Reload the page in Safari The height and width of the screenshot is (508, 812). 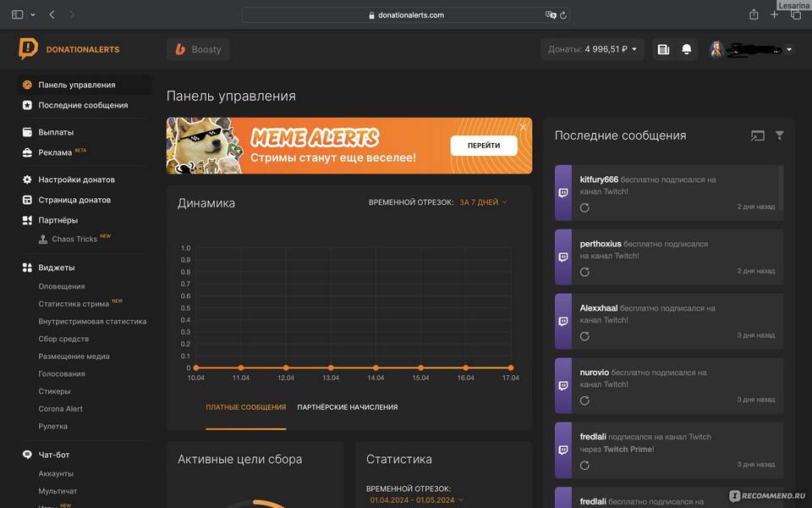coord(563,15)
